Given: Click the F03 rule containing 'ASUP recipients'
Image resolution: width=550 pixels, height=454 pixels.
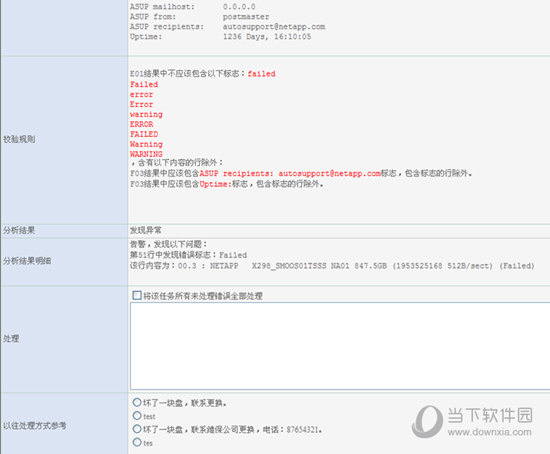Looking at the screenshot, I should click(301, 173).
